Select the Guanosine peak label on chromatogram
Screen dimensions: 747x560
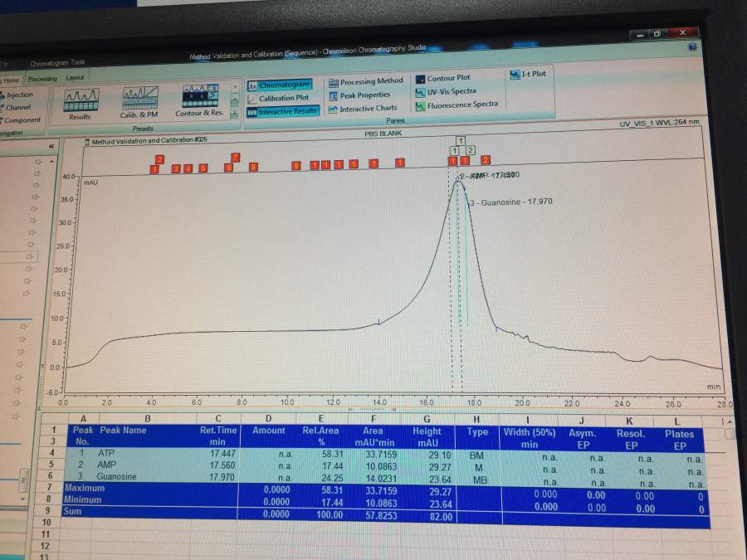click(511, 202)
